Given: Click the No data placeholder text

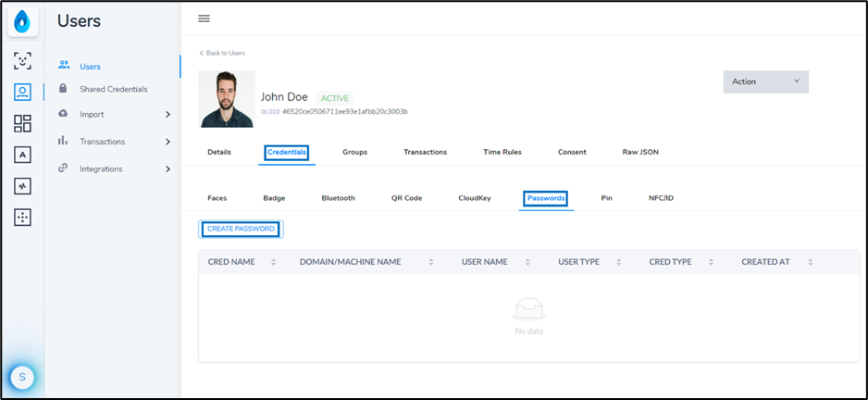Looking at the screenshot, I should click(529, 331).
